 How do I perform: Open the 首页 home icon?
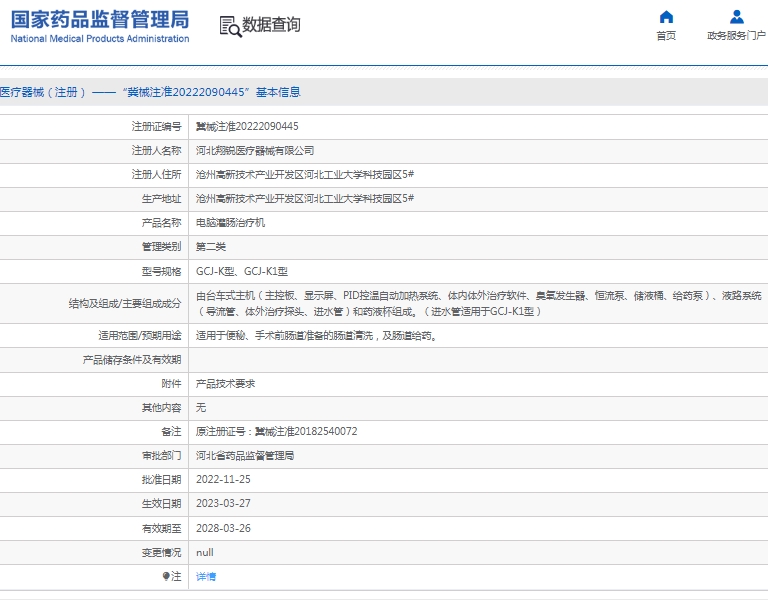666,17
